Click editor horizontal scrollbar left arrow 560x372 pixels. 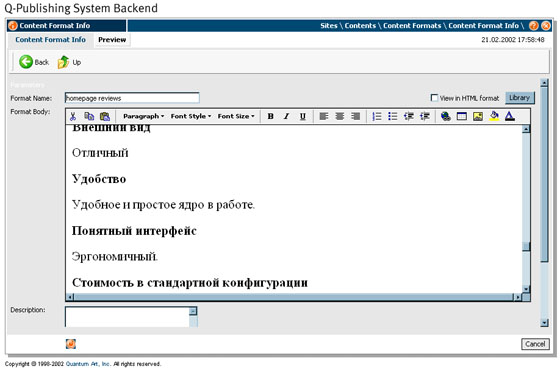[x=70, y=297]
